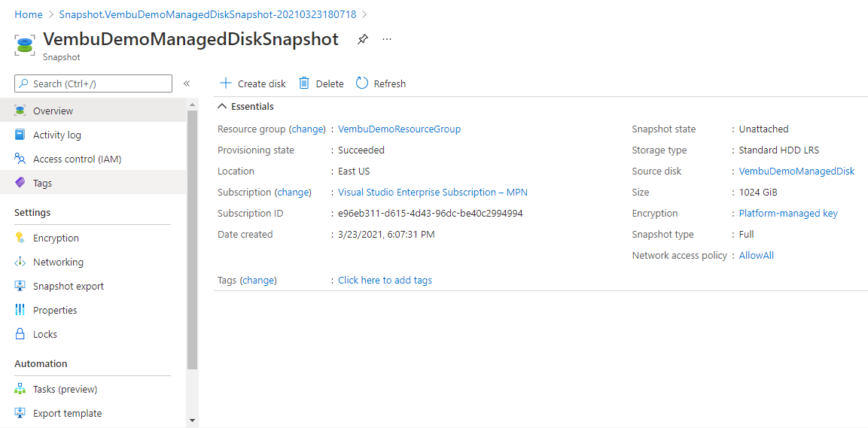Go to Home in the breadcrumb
The height and width of the screenshot is (428, 868).
(29, 14)
